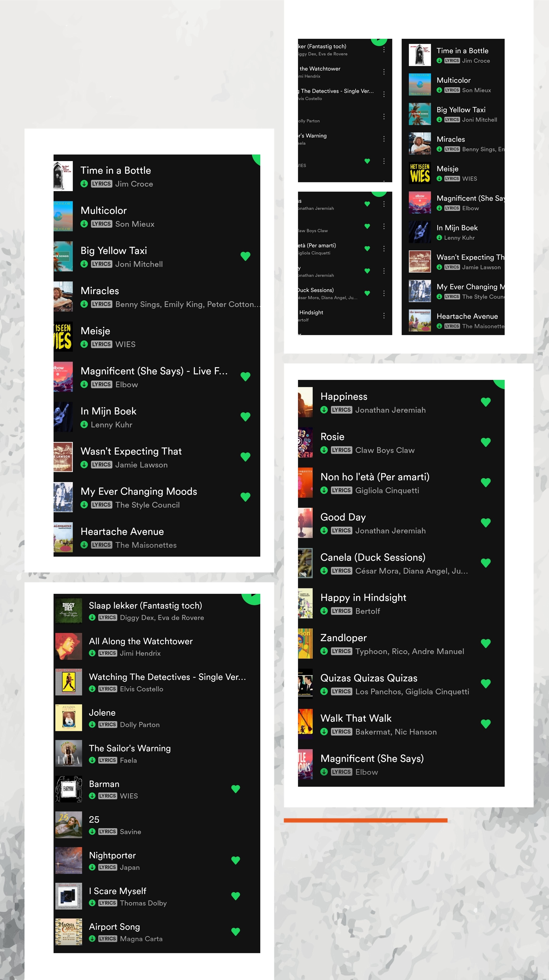
Task: Open the three-dot menu on the Hindsight row
Action: tap(384, 316)
